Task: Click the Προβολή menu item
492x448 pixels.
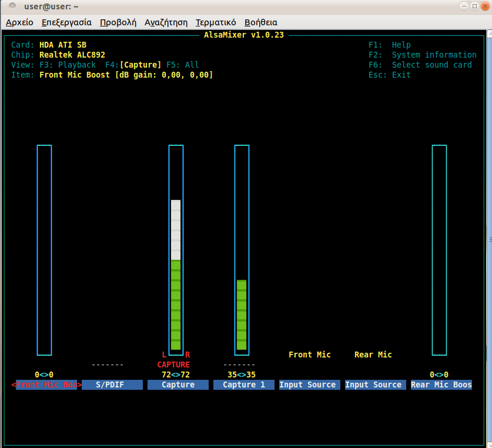Action: coord(118,22)
